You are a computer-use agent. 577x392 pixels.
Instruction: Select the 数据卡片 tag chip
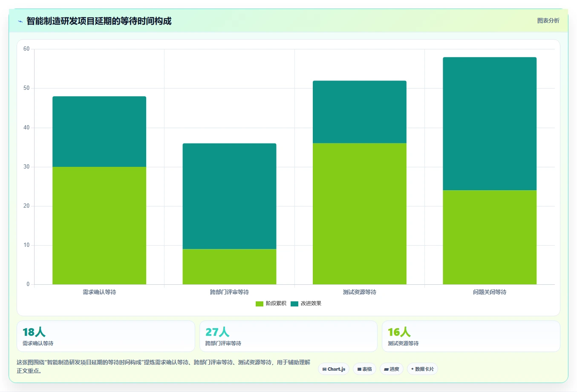[422, 369]
